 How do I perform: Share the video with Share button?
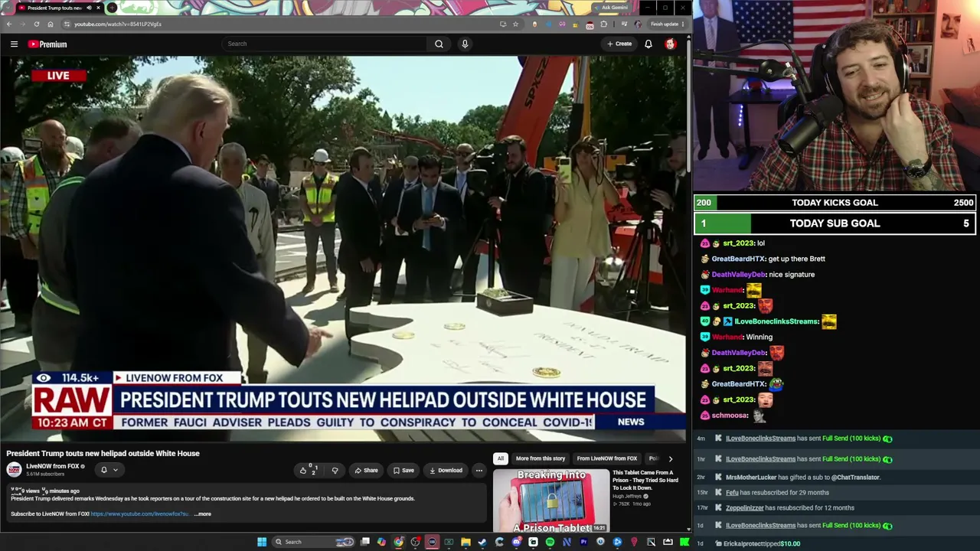click(366, 471)
